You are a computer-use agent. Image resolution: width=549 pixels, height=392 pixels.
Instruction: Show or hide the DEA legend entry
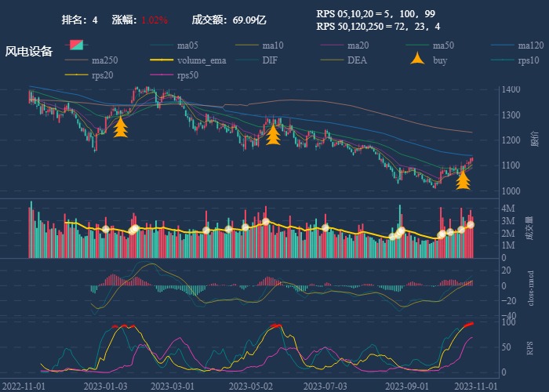coord(357,60)
